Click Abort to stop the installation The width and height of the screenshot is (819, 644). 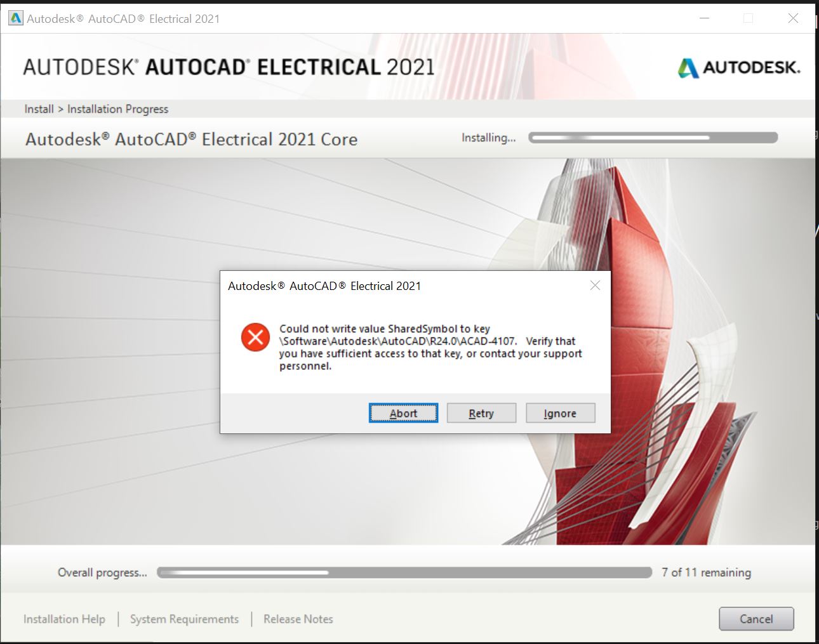point(403,412)
